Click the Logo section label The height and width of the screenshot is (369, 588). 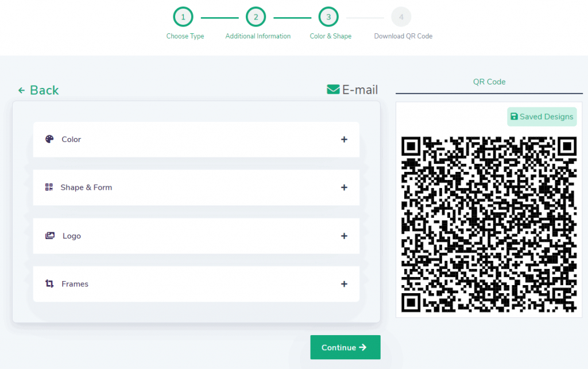[x=72, y=236]
